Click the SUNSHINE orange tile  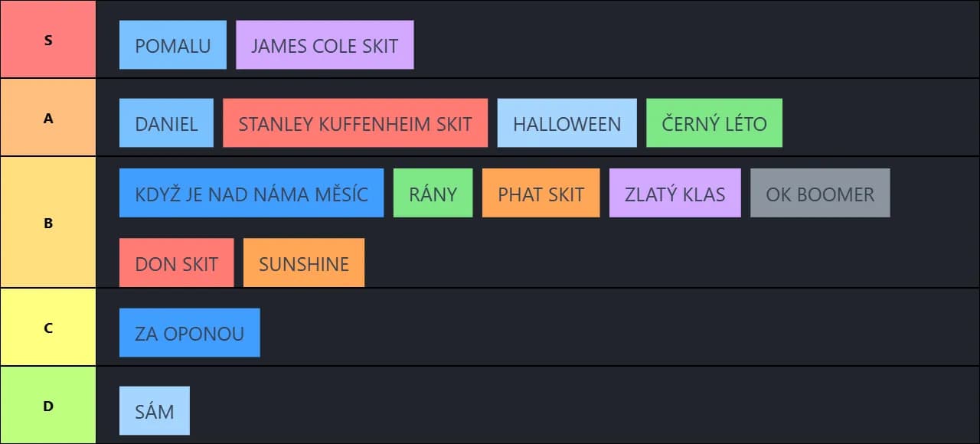point(304,263)
